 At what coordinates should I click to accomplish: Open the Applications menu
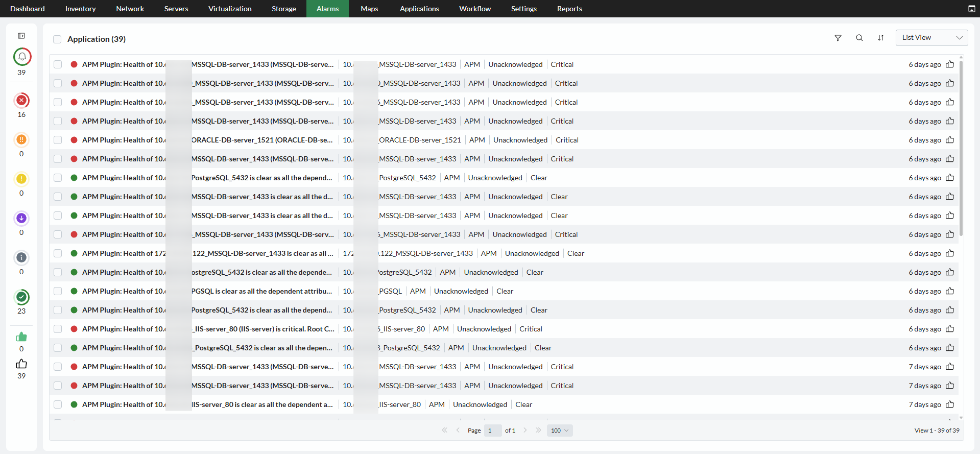tap(419, 9)
